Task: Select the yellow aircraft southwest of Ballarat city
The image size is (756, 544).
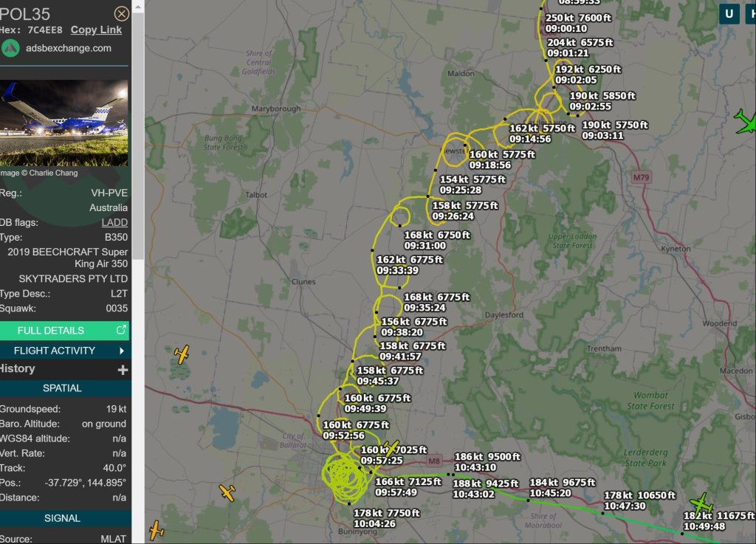Action: 227,492
